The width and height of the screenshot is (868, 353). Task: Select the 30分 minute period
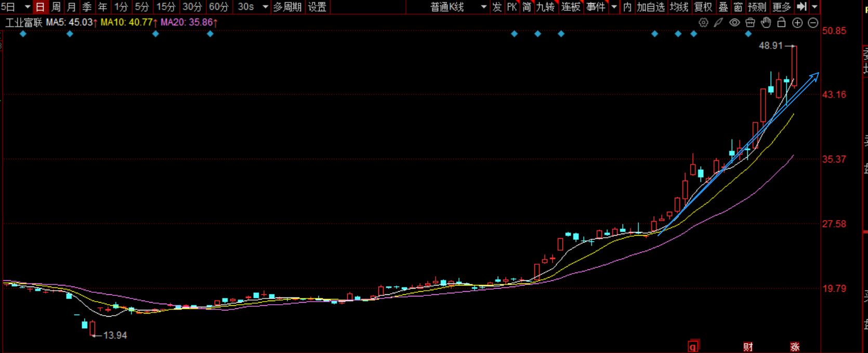click(x=192, y=7)
